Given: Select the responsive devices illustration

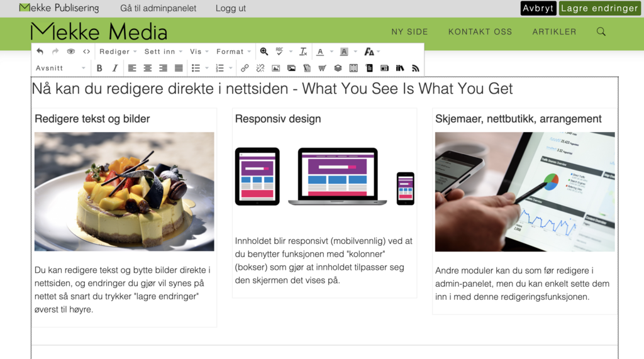Looking at the screenshot, I should pos(325,177).
